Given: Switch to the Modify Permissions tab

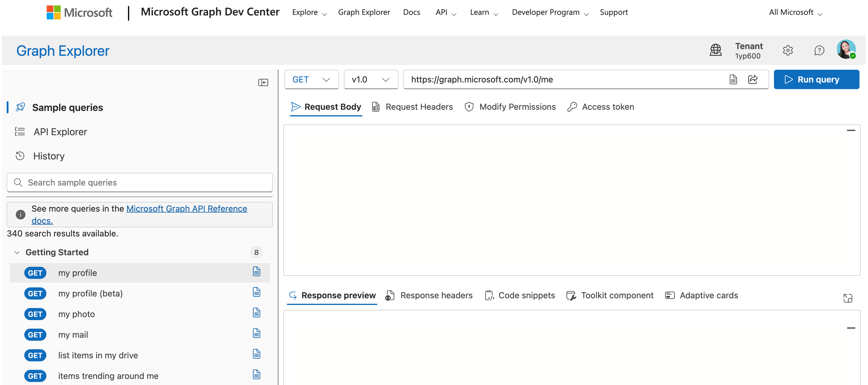Looking at the screenshot, I should coord(510,107).
